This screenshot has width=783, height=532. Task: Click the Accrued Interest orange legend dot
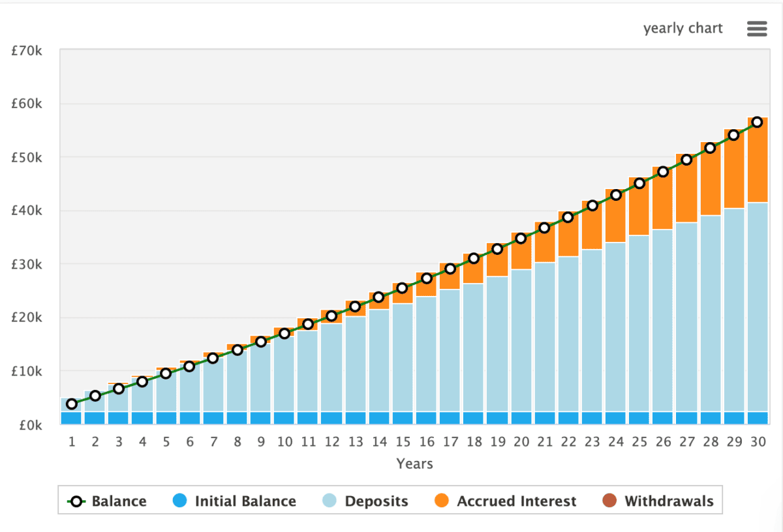442,501
